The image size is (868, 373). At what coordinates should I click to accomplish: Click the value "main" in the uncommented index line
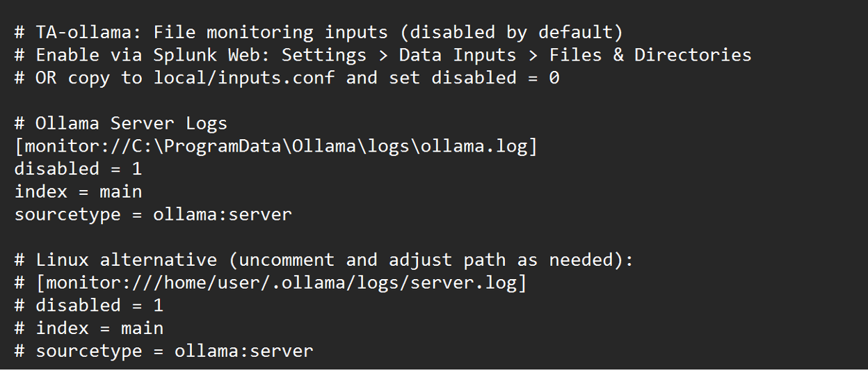(x=121, y=192)
